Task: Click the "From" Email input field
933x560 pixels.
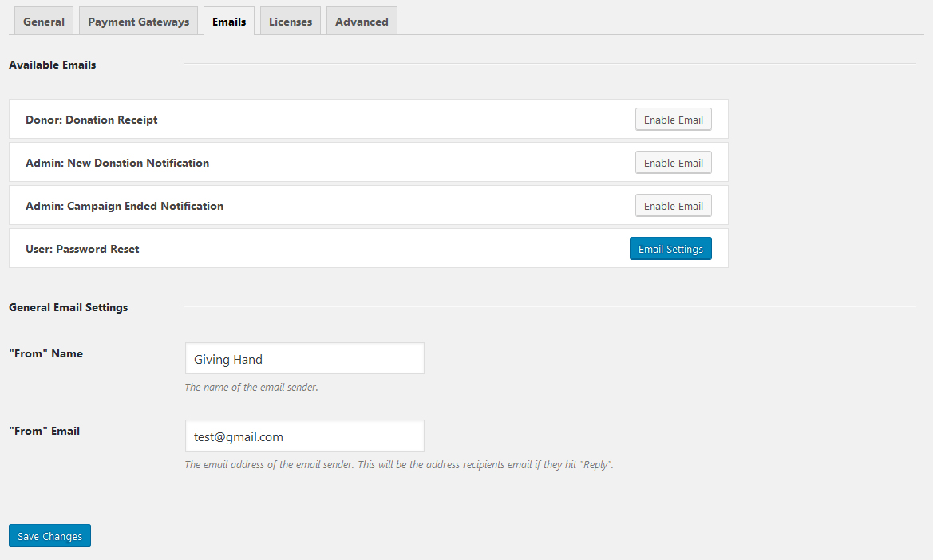Action: tap(304, 436)
